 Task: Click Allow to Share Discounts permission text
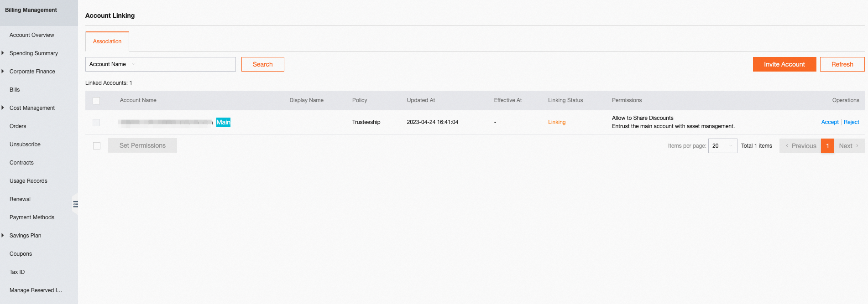643,118
